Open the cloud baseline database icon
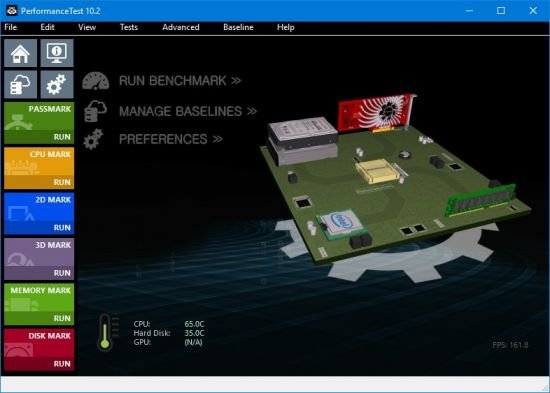This screenshot has height=393, width=550. point(20,85)
